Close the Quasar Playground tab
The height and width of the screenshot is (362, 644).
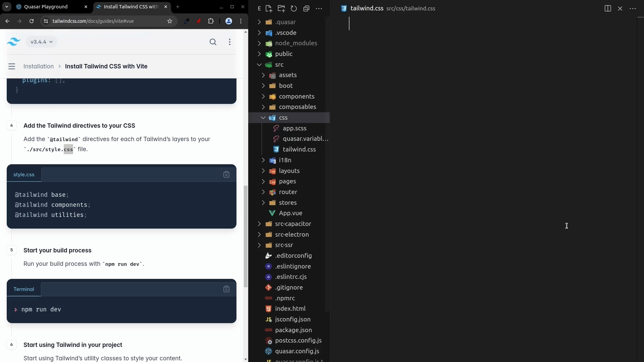(86, 7)
